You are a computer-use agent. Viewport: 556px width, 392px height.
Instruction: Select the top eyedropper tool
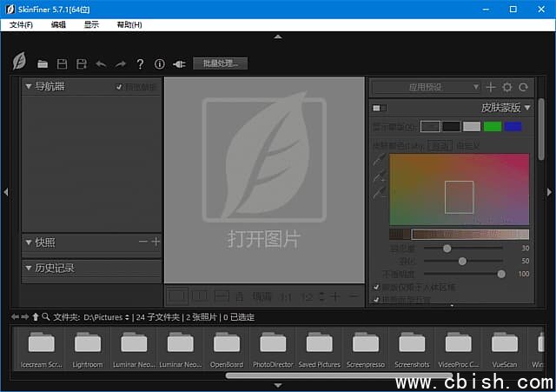(x=380, y=160)
